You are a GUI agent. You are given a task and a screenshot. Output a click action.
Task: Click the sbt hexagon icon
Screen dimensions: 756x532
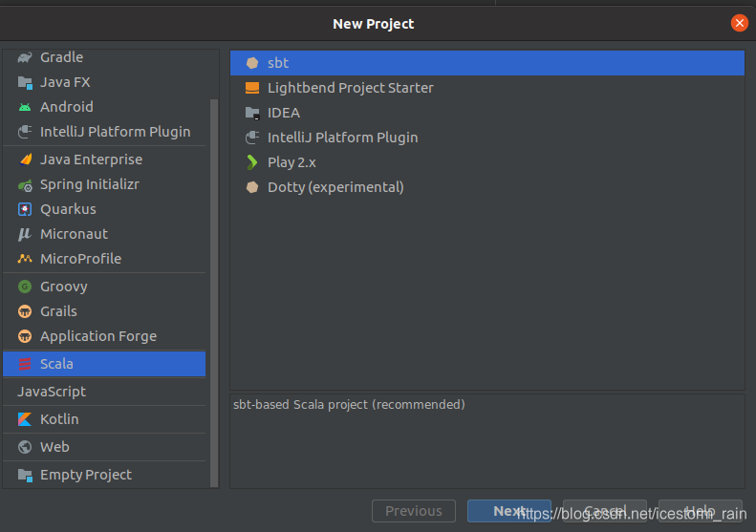pyautogui.click(x=252, y=63)
